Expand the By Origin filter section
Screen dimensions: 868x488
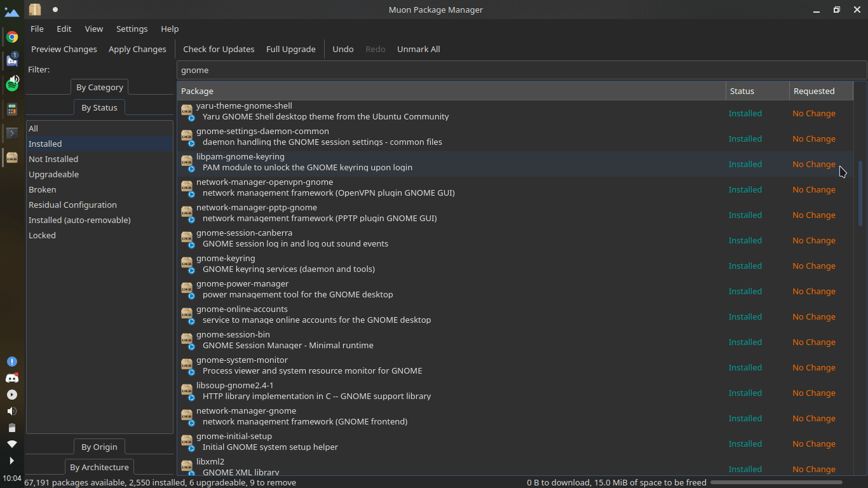pyautogui.click(x=99, y=447)
